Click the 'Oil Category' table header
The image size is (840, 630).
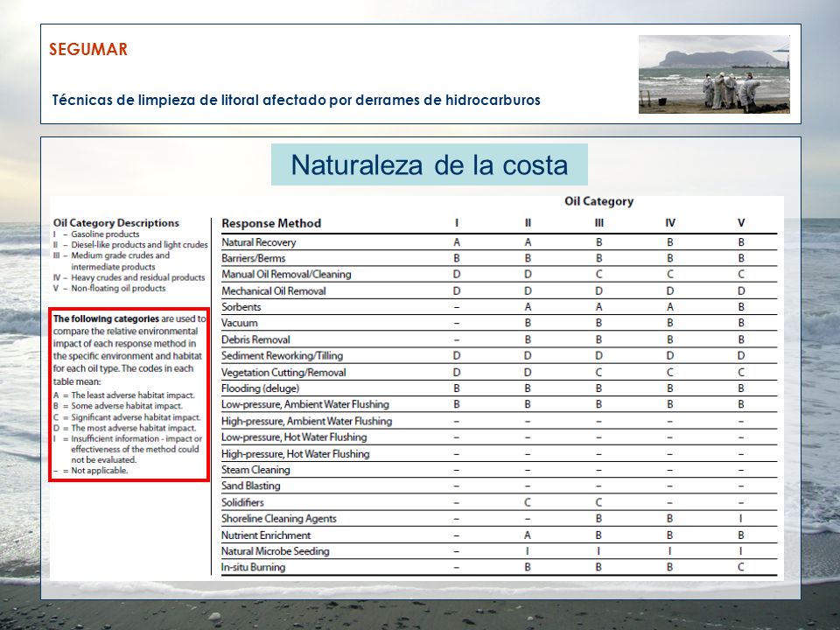tap(598, 201)
